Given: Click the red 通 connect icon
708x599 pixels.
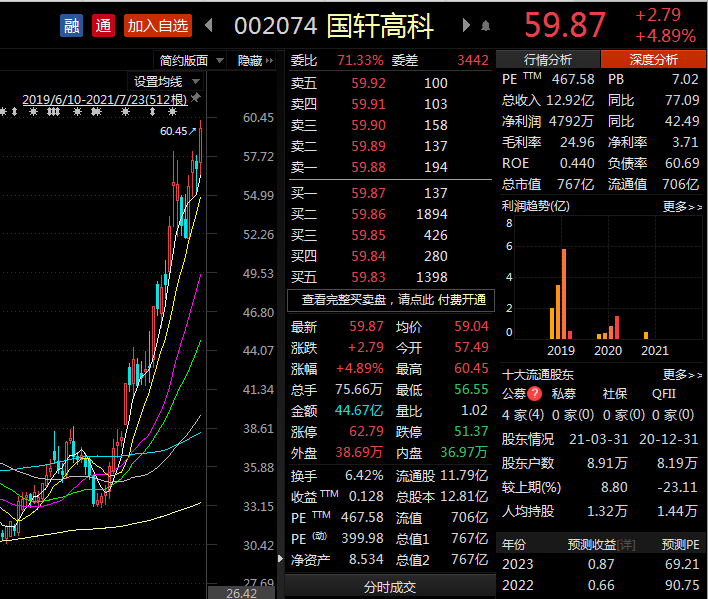Looking at the screenshot, I should pyautogui.click(x=103, y=25).
